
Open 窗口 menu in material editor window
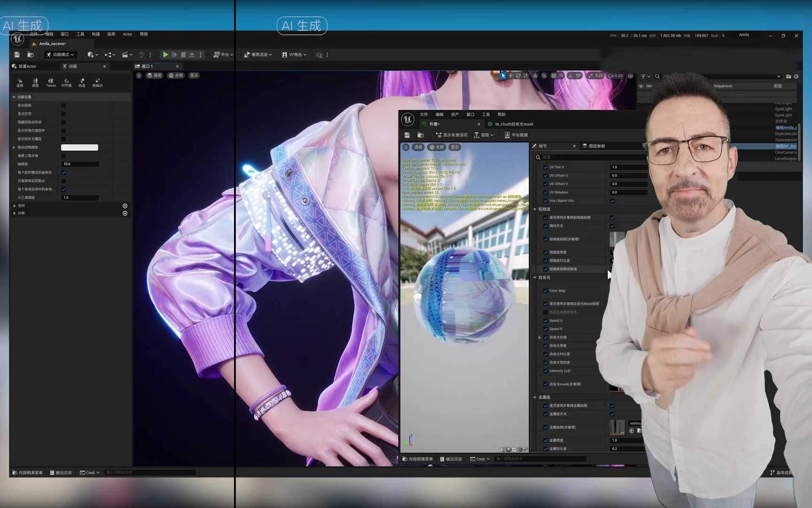pyautogui.click(x=470, y=114)
